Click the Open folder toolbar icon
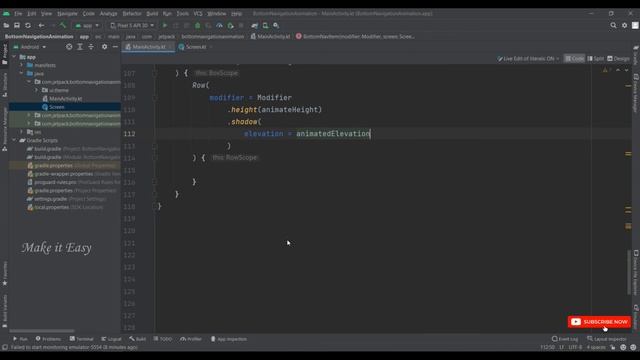 [x=6, y=25]
